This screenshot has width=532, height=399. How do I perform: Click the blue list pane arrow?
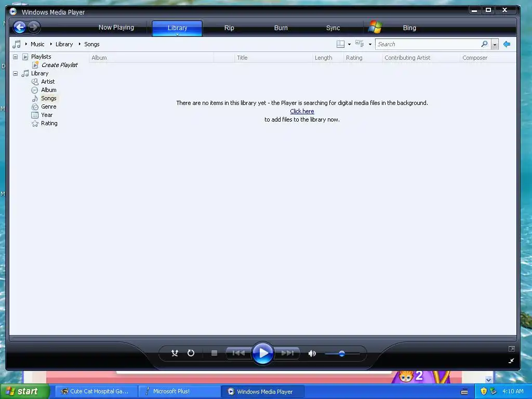507,44
